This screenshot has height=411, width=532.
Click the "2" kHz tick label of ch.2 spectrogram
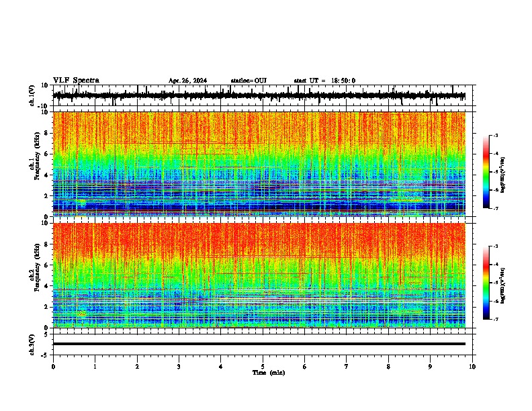46,307
